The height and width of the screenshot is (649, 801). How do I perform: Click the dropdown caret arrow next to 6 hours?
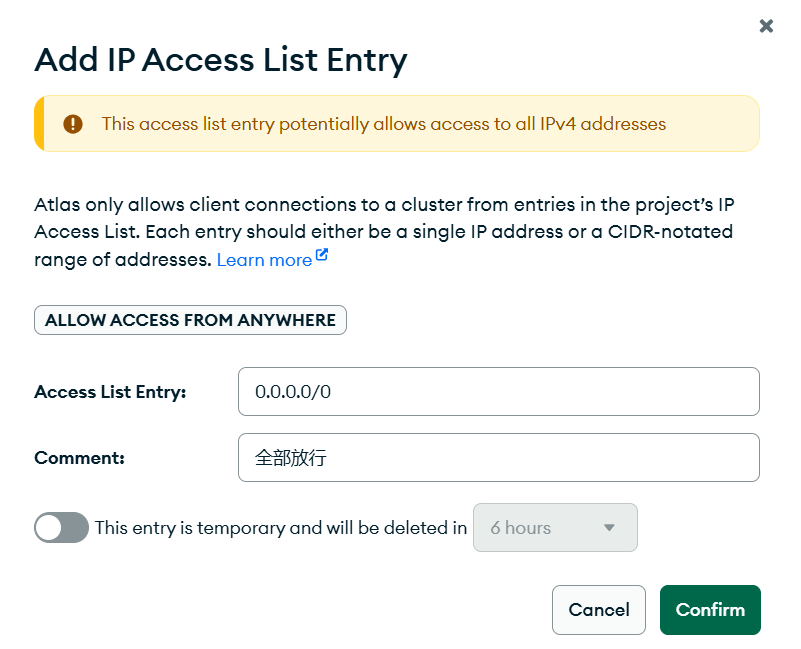pos(609,527)
